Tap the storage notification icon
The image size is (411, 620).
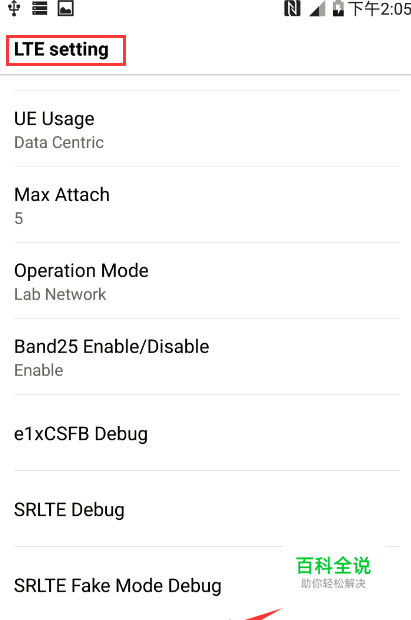40,8
